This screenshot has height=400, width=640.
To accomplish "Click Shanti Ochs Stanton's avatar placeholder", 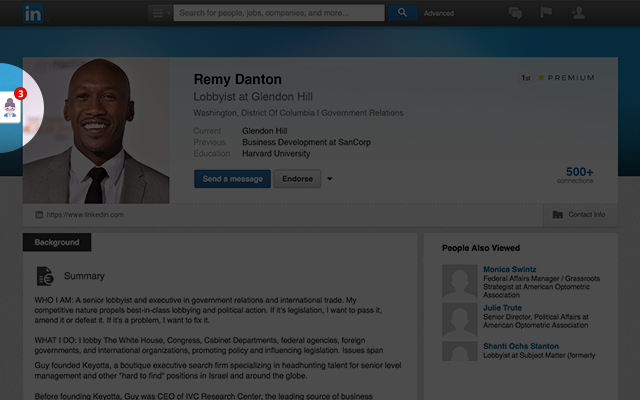I will [x=460, y=351].
